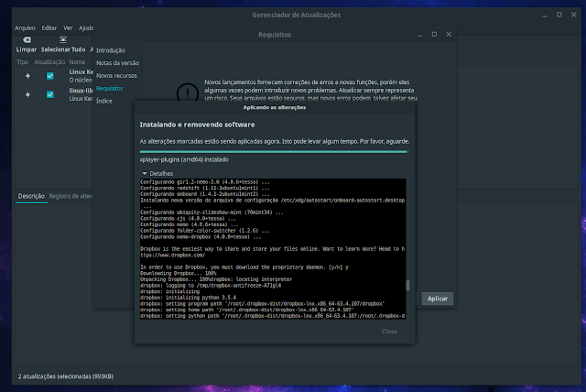Viewport: 586px width, 392px height.
Task: Switch to the Registro de alterações tab
Action: click(71, 196)
